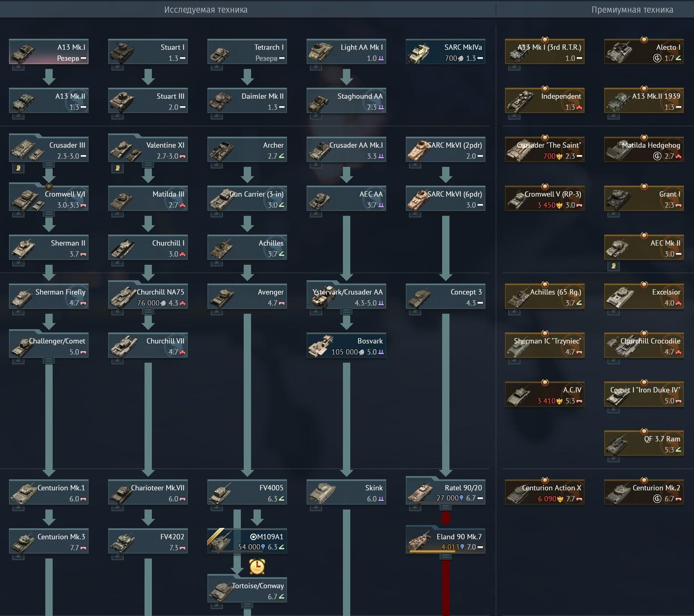Image resolution: width=694 pixels, height=616 pixels.
Task: Expand the Ratel 90/20 vehicle group
Action: point(445,507)
